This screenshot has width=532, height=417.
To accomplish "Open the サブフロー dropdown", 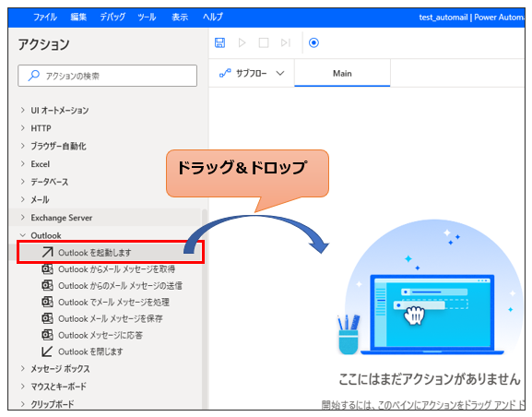I will point(252,73).
